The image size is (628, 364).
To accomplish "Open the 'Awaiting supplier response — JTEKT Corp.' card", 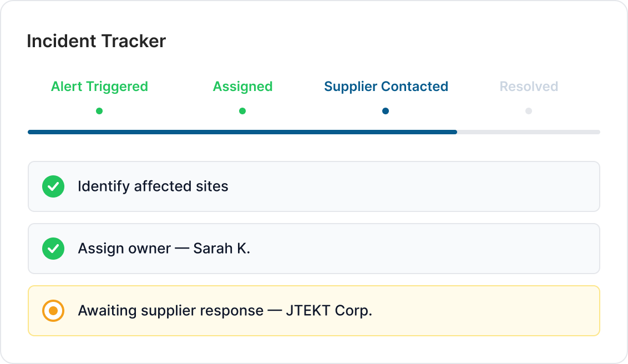I will (314, 311).
